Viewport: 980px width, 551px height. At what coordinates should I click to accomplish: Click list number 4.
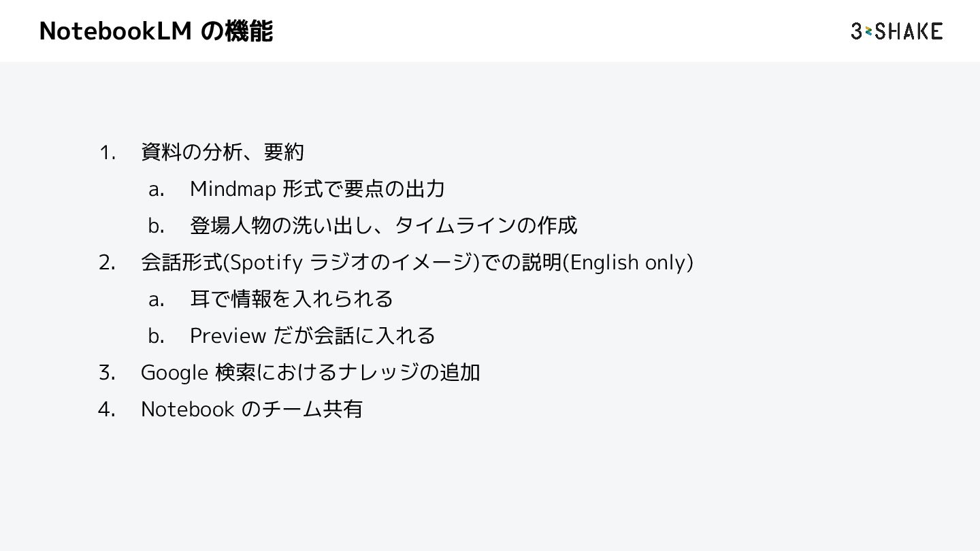107,410
